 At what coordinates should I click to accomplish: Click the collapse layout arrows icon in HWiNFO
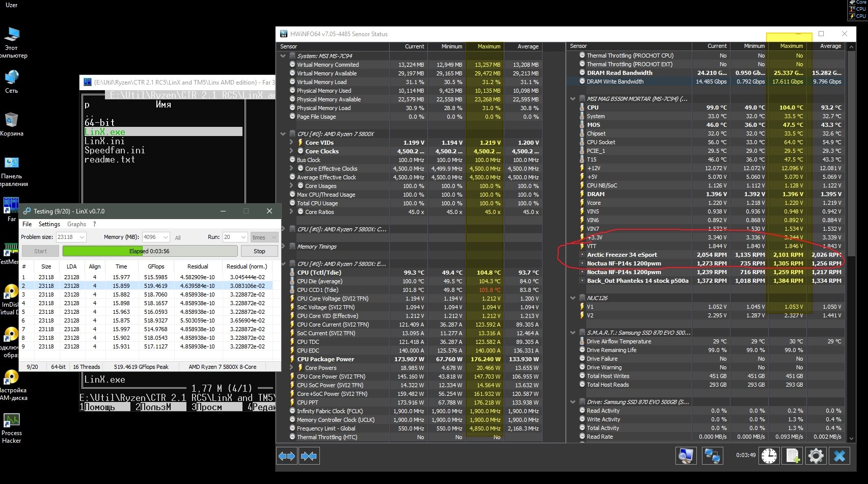[x=309, y=456]
